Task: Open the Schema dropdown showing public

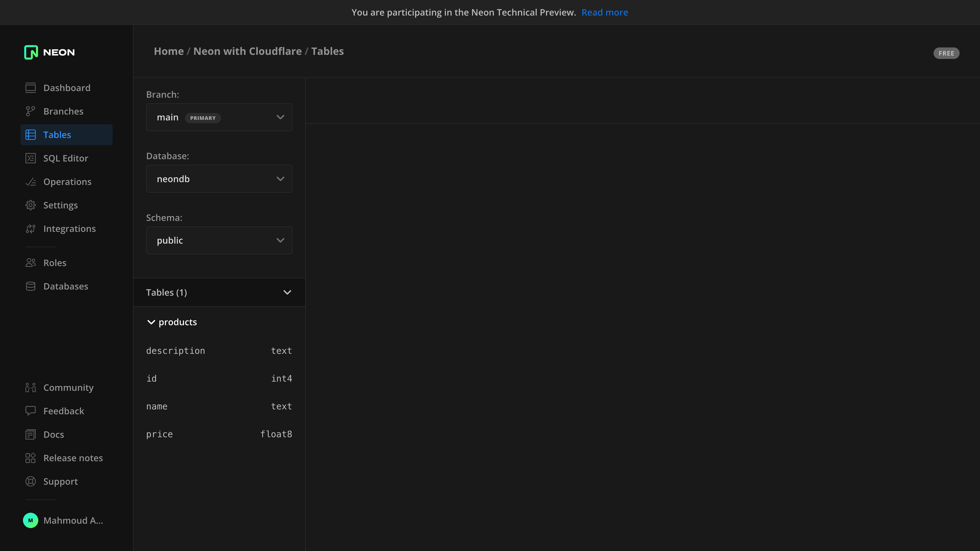Action: (x=219, y=240)
